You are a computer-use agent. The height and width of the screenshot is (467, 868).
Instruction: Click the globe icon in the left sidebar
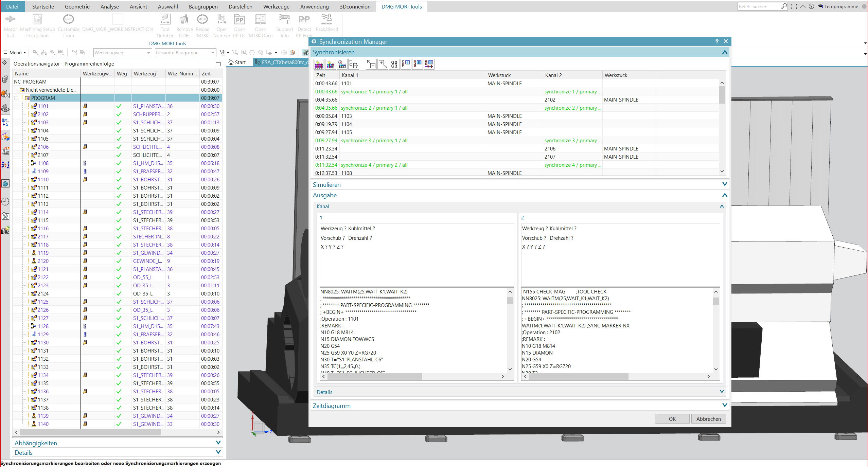[x=5, y=184]
